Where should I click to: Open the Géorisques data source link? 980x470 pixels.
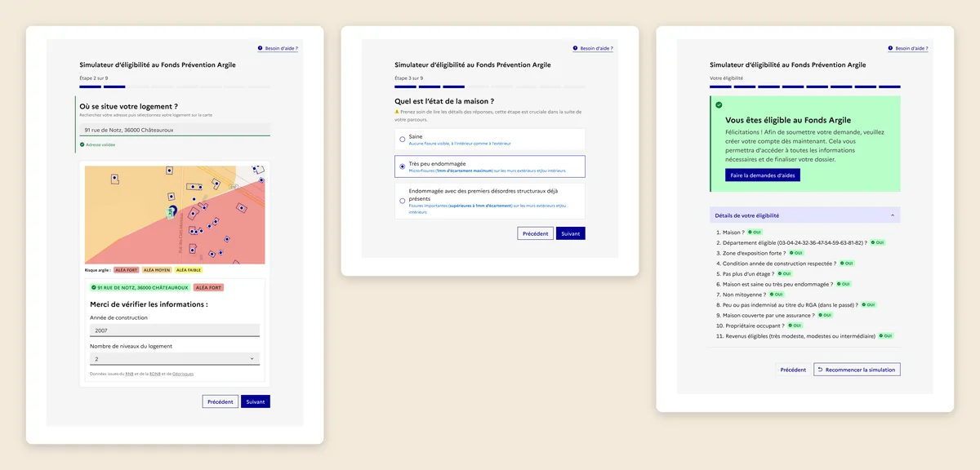(x=183, y=374)
